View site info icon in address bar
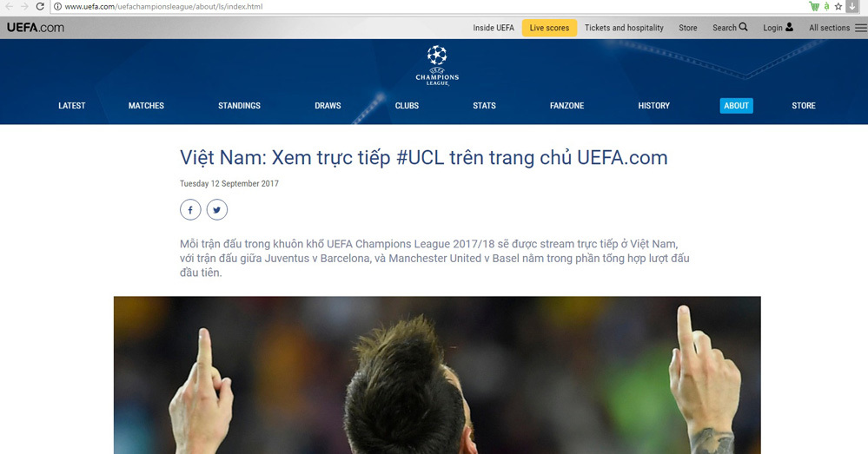Viewport: 868px width, 454px height. click(x=57, y=7)
